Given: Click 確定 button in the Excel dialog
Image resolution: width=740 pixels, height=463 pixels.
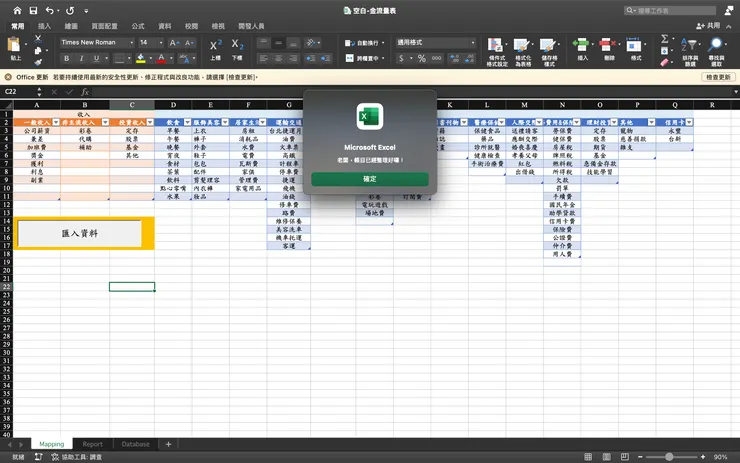Looking at the screenshot, I should coord(370,180).
